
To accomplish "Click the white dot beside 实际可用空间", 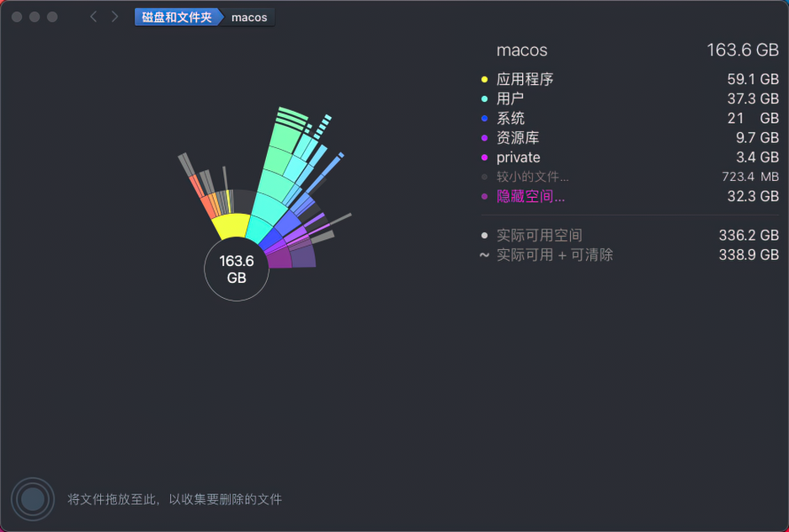I will tap(484, 236).
